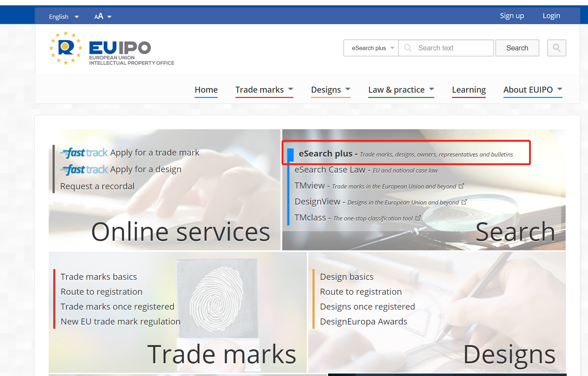This screenshot has width=588, height=376.
Task: Open Designs once registered link
Action: (x=367, y=307)
